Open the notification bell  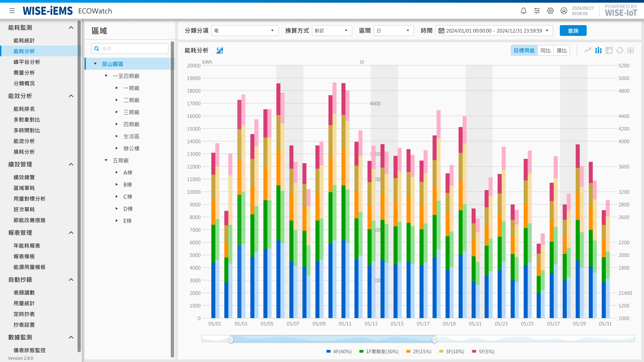coord(524,11)
